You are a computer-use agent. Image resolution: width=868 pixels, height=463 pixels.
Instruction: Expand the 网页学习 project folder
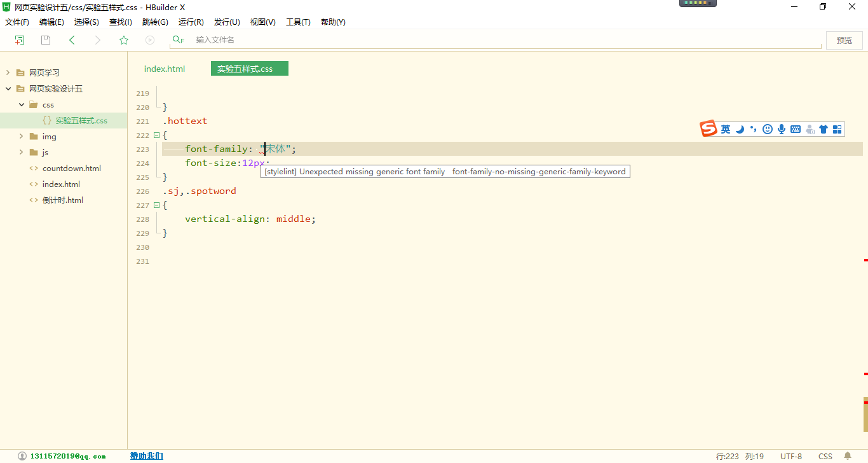pyautogui.click(x=8, y=73)
